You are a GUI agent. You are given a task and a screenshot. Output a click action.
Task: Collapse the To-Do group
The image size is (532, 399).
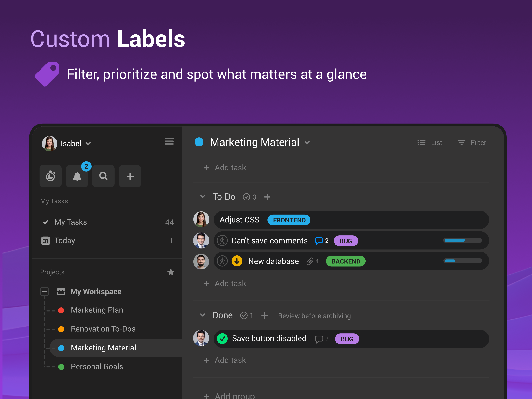[203, 197]
